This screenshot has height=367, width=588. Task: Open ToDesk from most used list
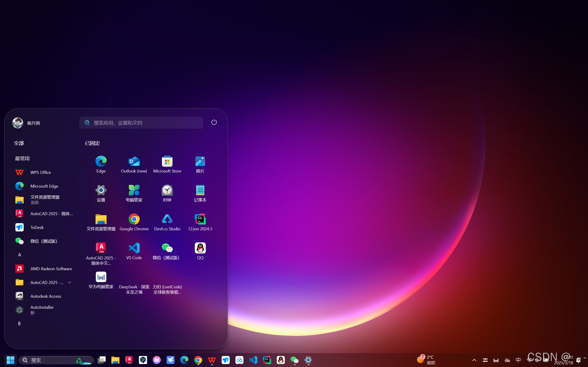37,227
